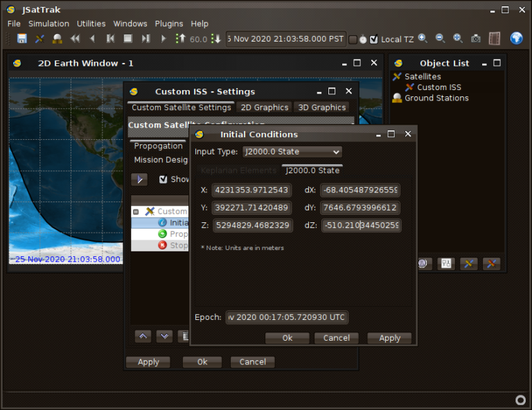532x410 pixels.
Task: Collapse the Custom mission tree node
Action: 136,211
